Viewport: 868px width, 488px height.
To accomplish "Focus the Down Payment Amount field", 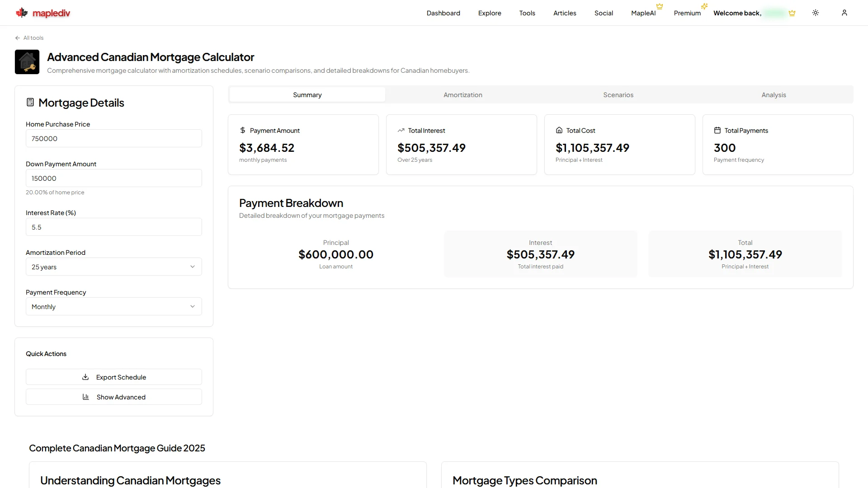I will 114,178.
